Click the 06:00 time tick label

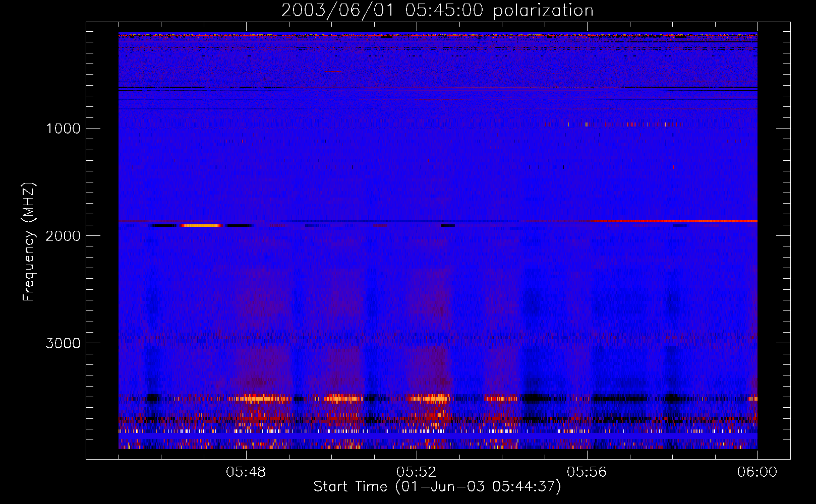click(x=757, y=472)
